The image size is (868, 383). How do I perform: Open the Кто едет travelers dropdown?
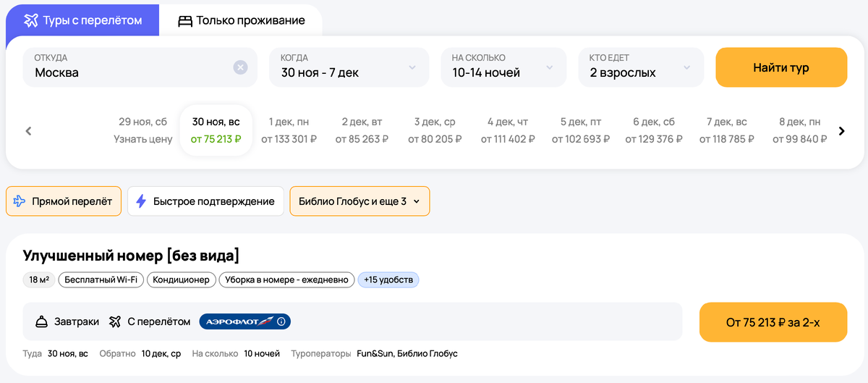(640, 67)
